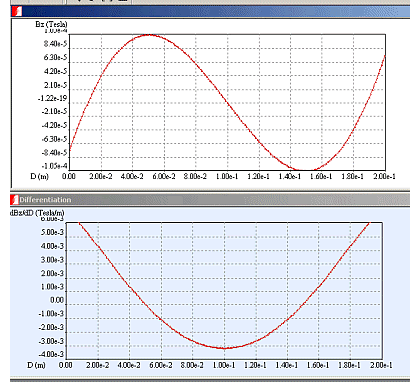The image size is (410, 392).
Task: Click the -3.00e-3 tick on the dBz/dD axis
Action: 51,341
